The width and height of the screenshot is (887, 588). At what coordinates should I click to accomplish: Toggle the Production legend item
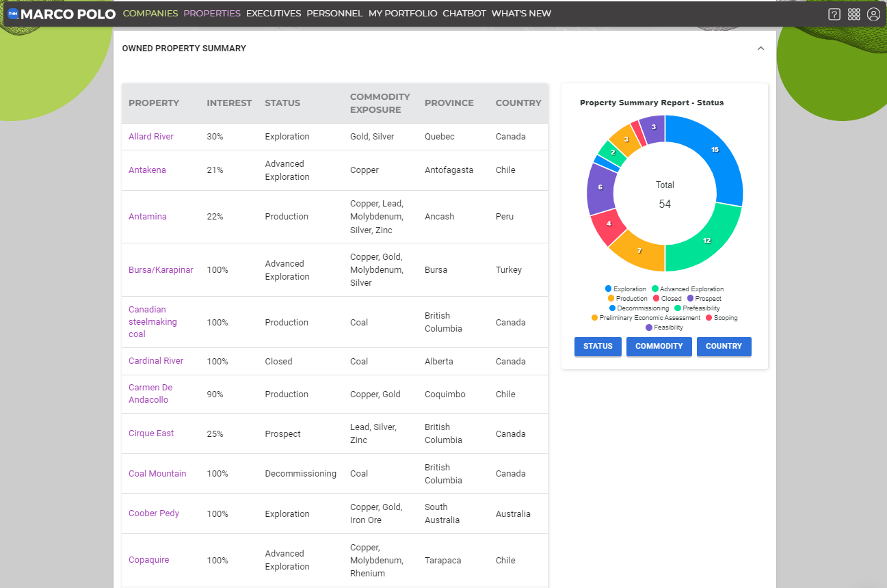pyautogui.click(x=627, y=299)
